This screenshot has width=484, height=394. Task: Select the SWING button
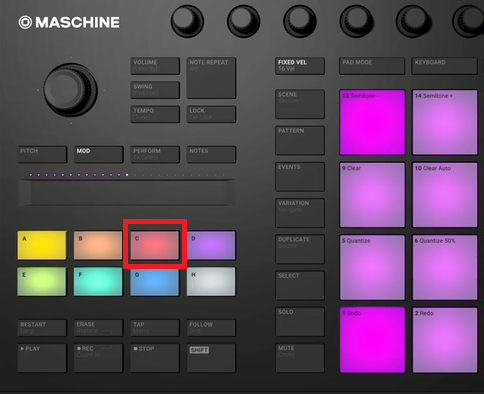click(x=155, y=90)
